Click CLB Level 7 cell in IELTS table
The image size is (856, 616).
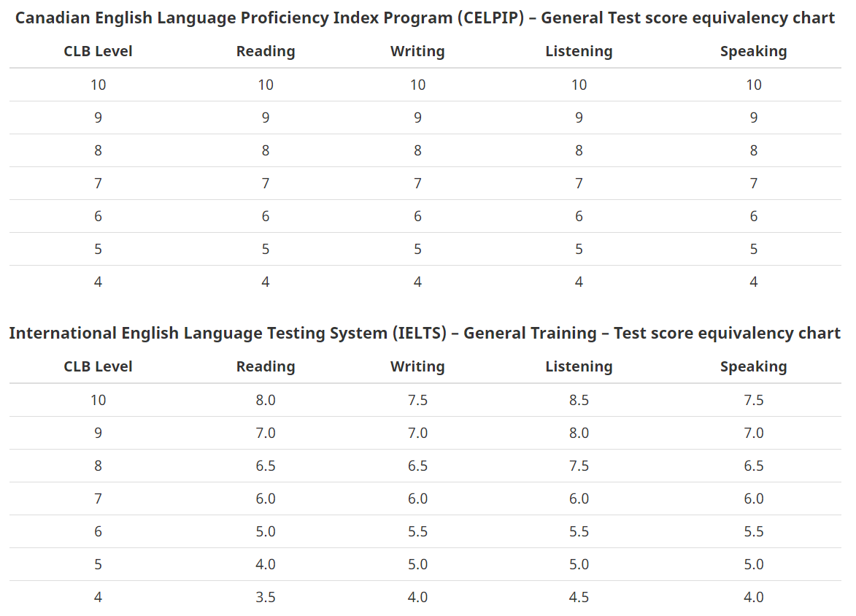pos(99,498)
